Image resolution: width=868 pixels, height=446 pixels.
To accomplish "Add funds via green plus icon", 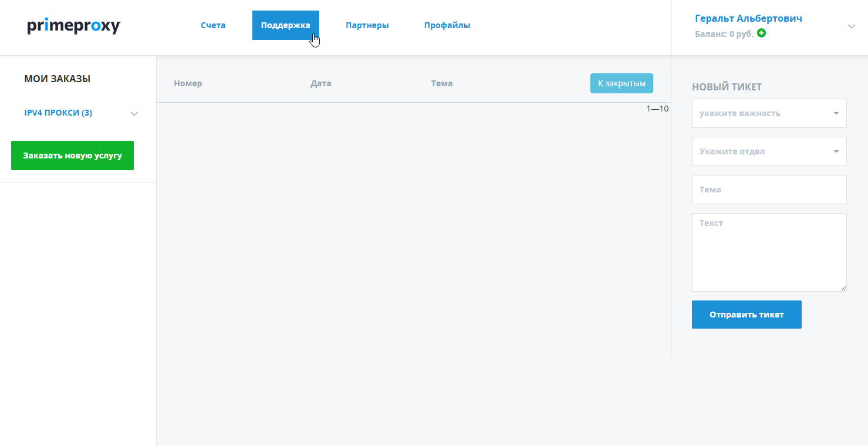I will click(761, 33).
